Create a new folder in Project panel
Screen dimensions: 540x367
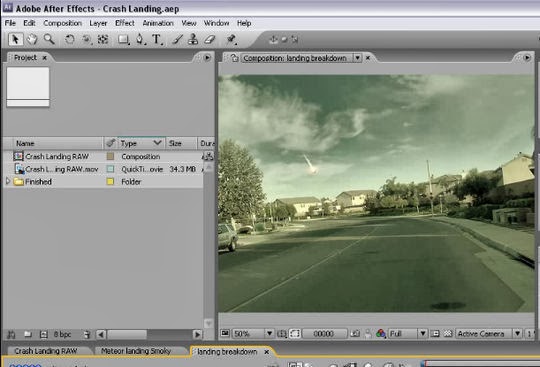tap(28, 334)
